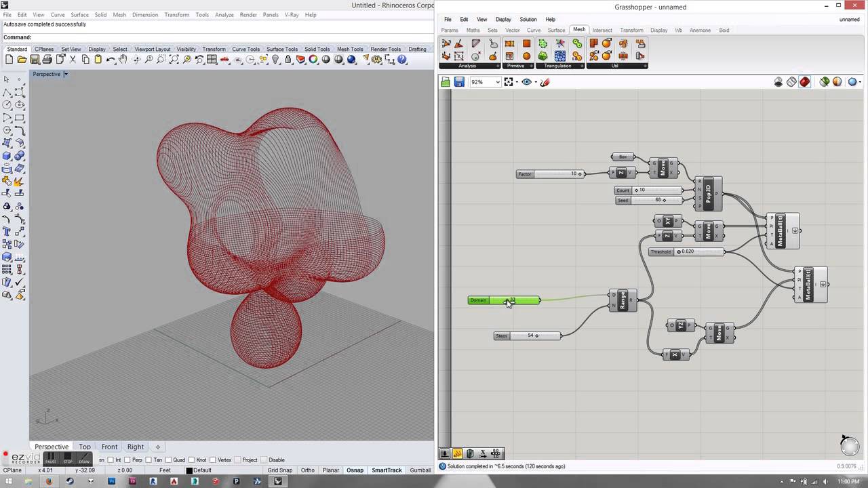Click the light bulb icon in Rhino toolbar
868x488 pixels.
275,60
